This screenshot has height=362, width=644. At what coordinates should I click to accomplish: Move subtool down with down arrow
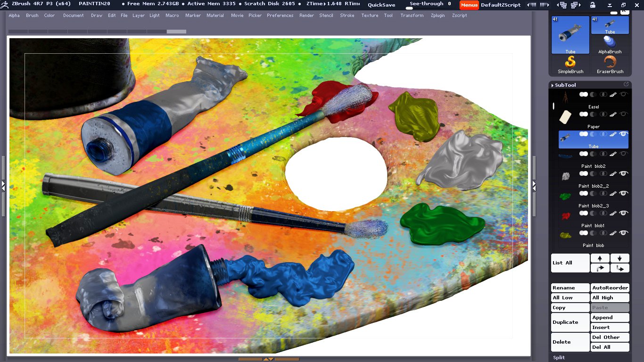(619, 258)
